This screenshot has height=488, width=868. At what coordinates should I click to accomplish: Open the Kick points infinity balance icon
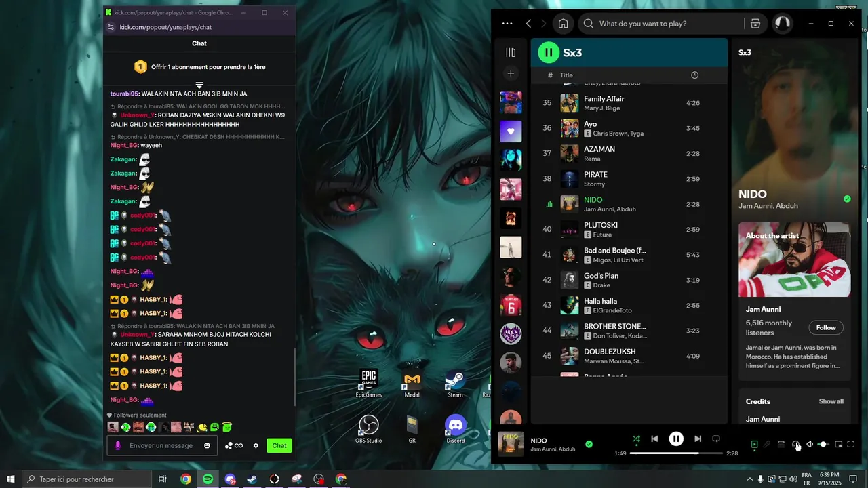(234, 445)
